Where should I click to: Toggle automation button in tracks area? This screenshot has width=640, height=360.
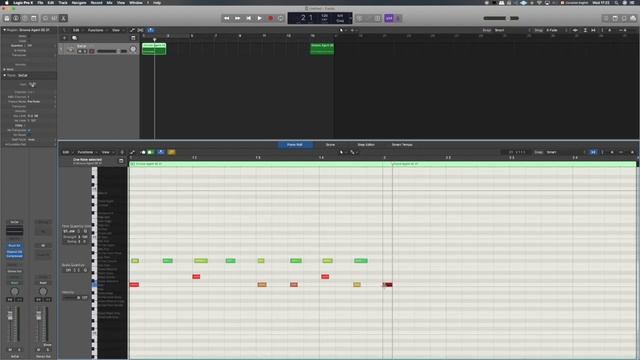[x=132, y=30]
